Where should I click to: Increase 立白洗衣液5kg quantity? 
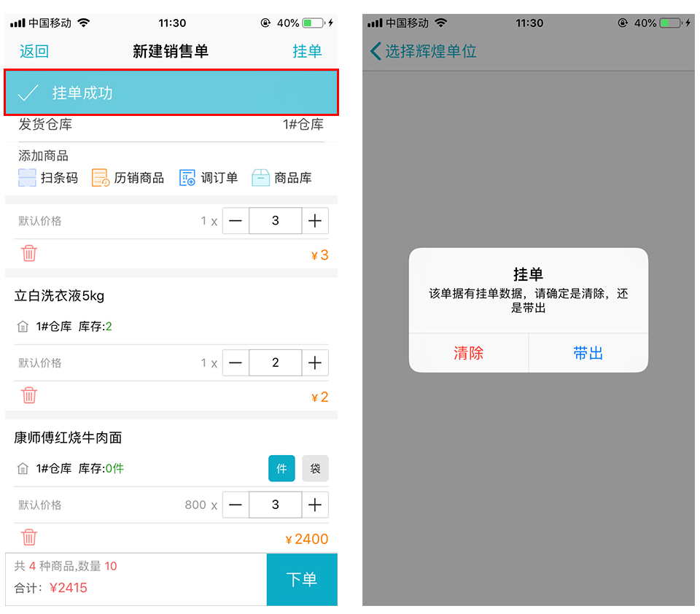315,362
